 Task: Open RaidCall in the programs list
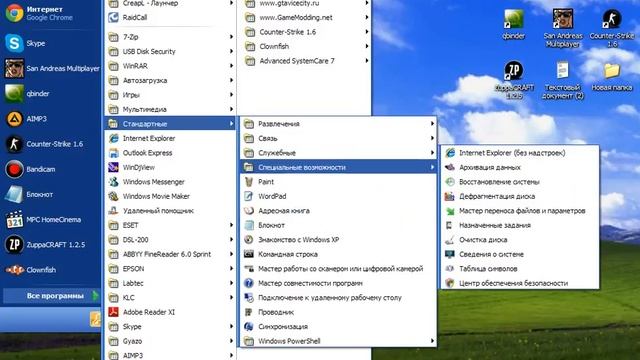pos(171,18)
